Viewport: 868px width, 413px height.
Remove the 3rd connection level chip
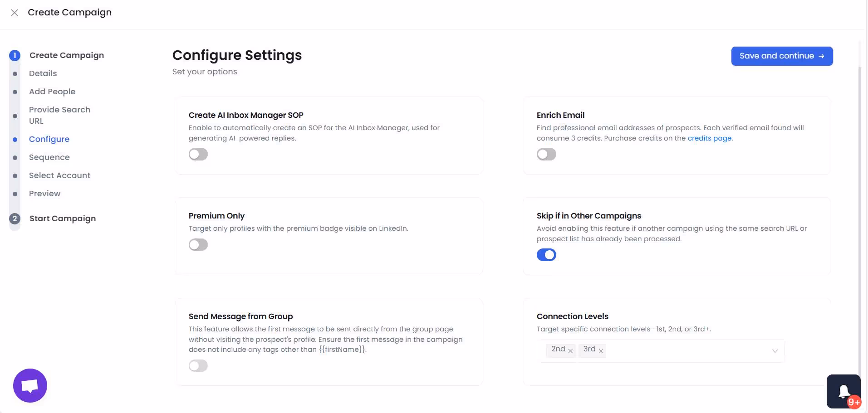(601, 351)
